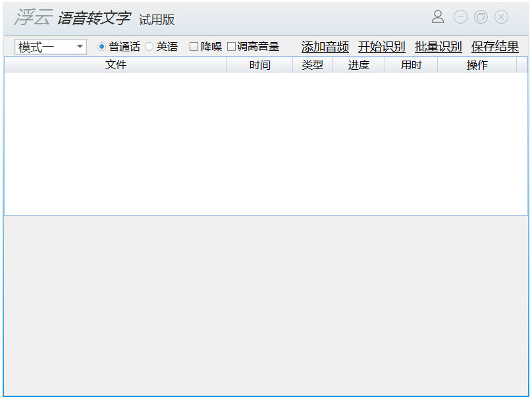Minimize the 浮云 window
This screenshot has height=399, width=532.
click(460, 17)
